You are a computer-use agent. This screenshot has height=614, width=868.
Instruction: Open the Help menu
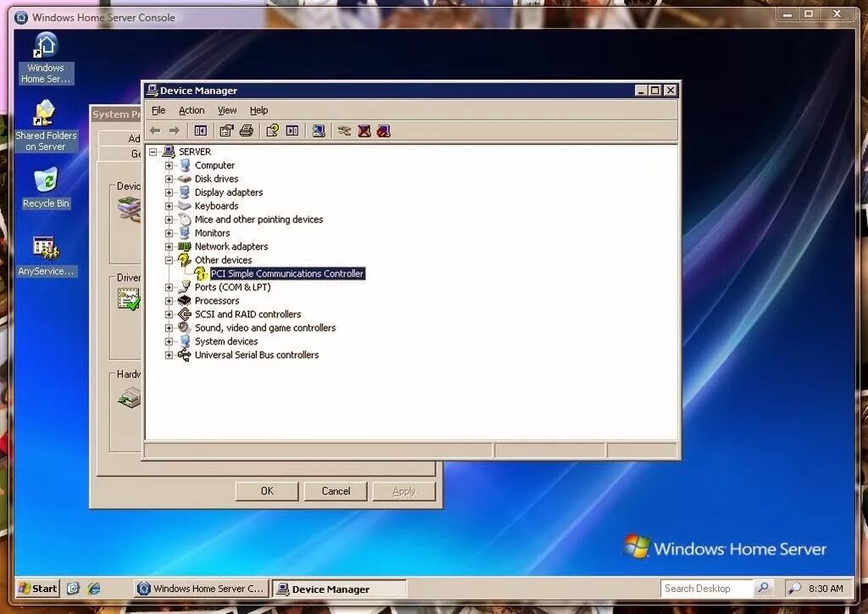pos(259,110)
